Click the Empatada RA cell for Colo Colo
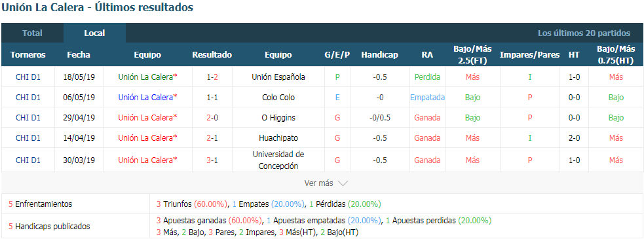The height and width of the screenshot is (239, 644). coord(427,98)
